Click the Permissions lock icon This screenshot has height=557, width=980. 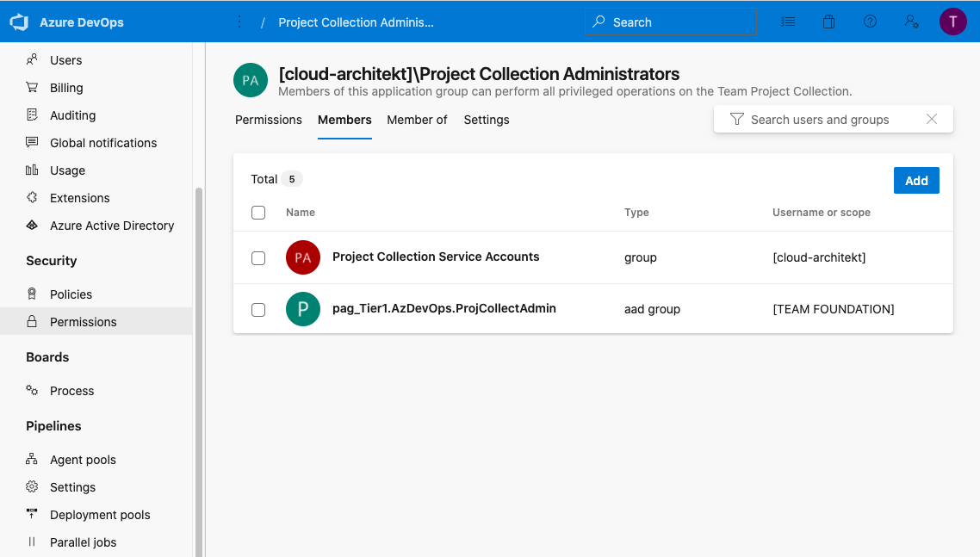pyautogui.click(x=32, y=321)
